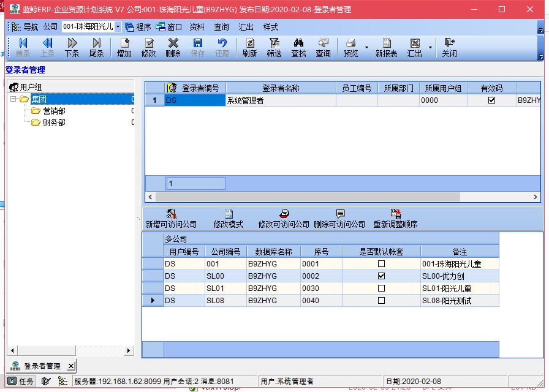Viewport: 549px width, 392px height.
Task: Click the 查找 (Find) binoculars icon
Action: coord(298,44)
